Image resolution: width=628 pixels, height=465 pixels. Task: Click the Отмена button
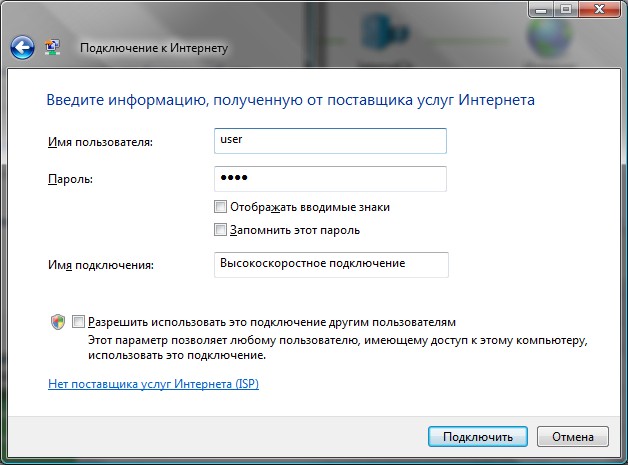pos(573,437)
